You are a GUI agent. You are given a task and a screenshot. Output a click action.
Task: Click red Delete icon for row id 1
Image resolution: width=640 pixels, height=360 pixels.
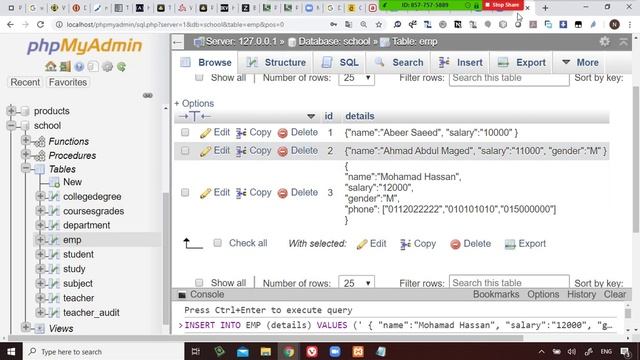[x=282, y=133]
